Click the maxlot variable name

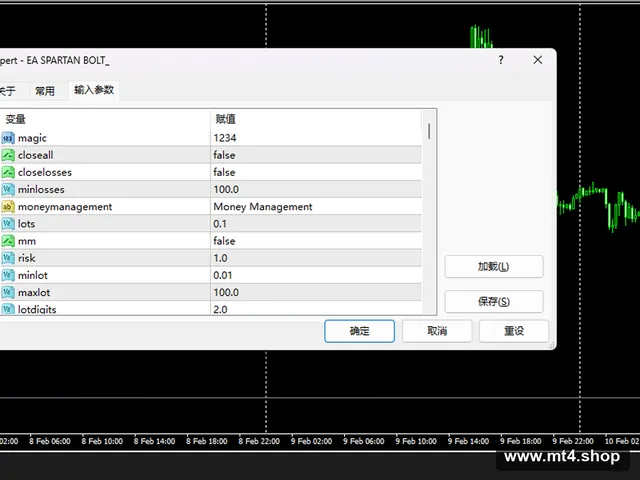tap(34, 292)
